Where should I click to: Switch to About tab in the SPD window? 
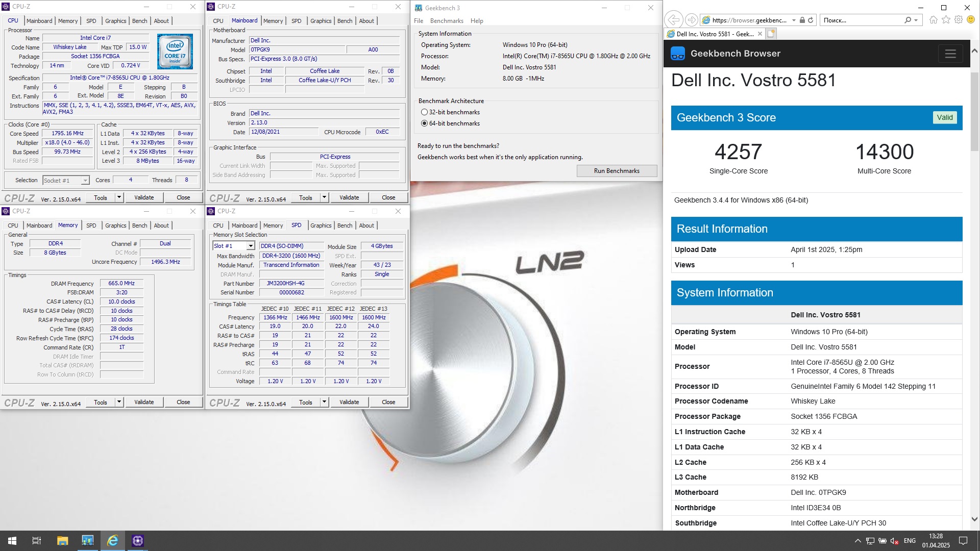366,226
